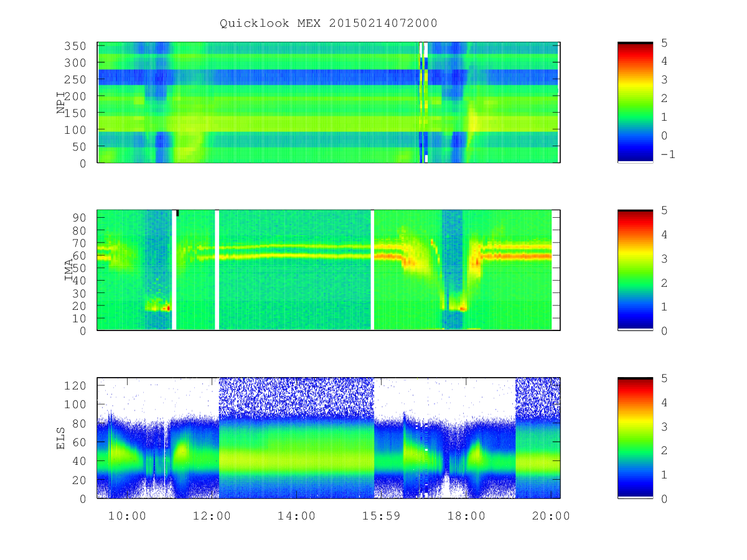Select the 1 label on ELS color bar
This screenshot has height=560, width=747.
[x=664, y=474]
